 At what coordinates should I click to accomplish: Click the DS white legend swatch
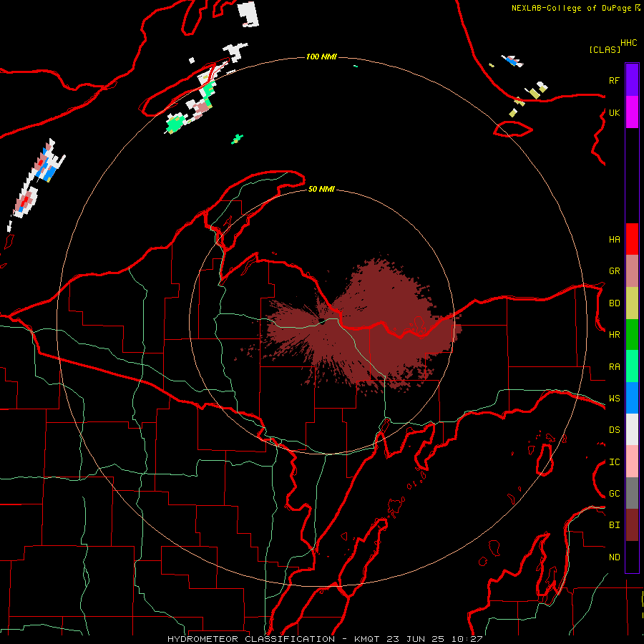coord(632,429)
